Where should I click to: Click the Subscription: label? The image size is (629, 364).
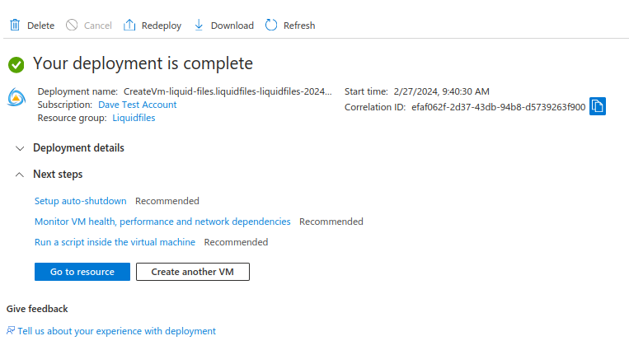(x=65, y=105)
